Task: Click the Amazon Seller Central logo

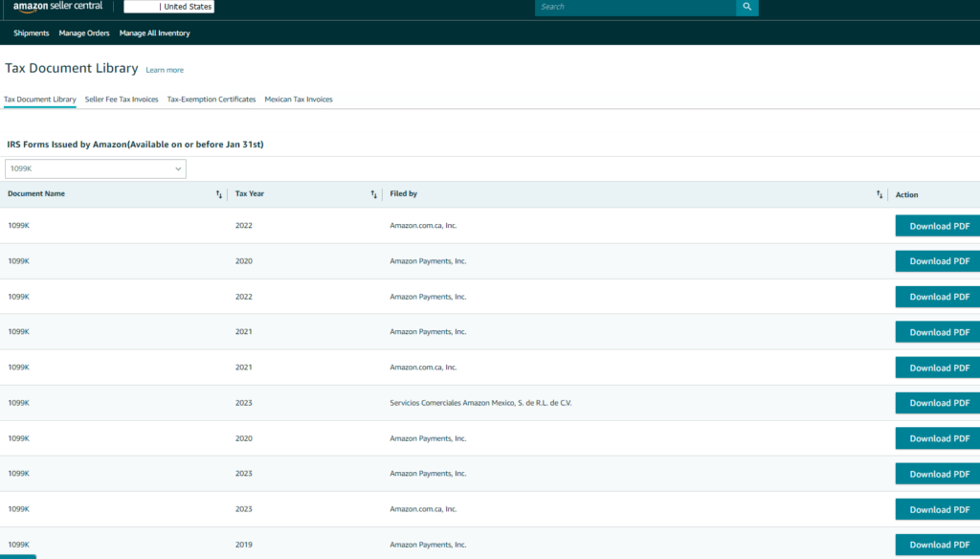Action: pos(57,7)
